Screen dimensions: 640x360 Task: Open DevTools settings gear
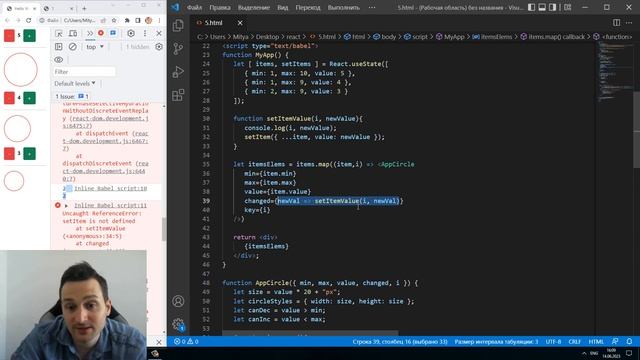click(131, 33)
